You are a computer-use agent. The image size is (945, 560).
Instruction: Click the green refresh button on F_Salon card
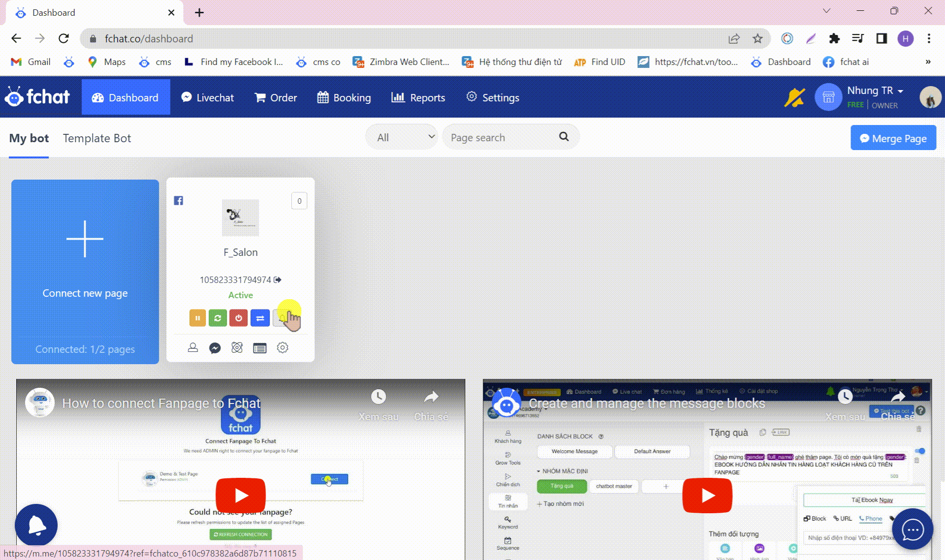click(x=218, y=318)
